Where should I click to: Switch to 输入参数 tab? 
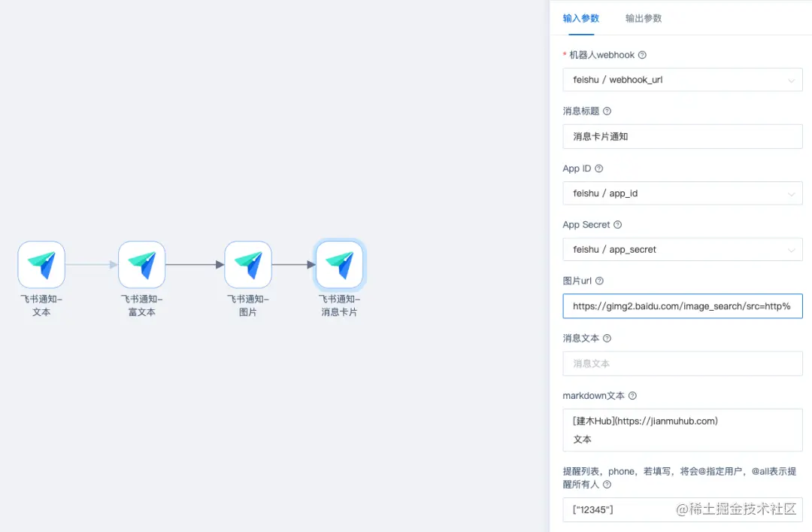(x=581, y=18)
